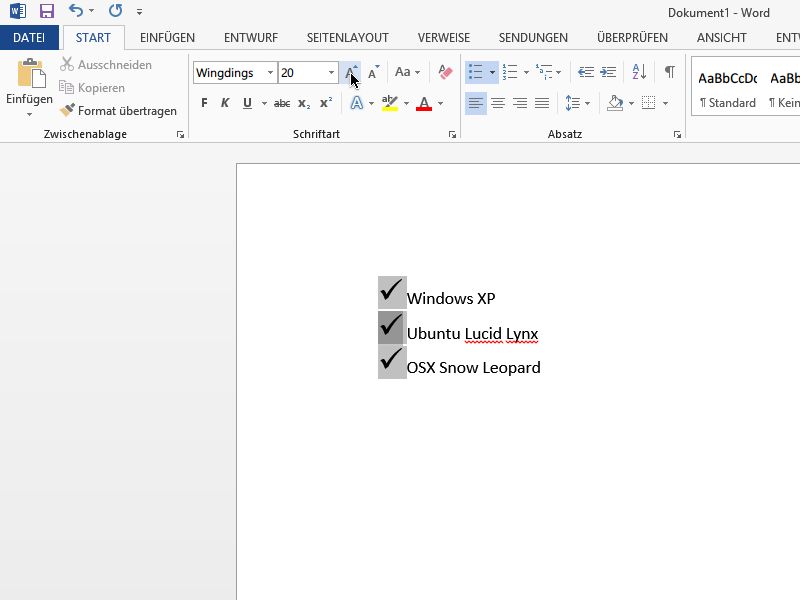Image resolution: width=800 pixels, height=600 pixels.
Task: Open the ENTWURF ribbon tab
Action: (x=251, y=38)
